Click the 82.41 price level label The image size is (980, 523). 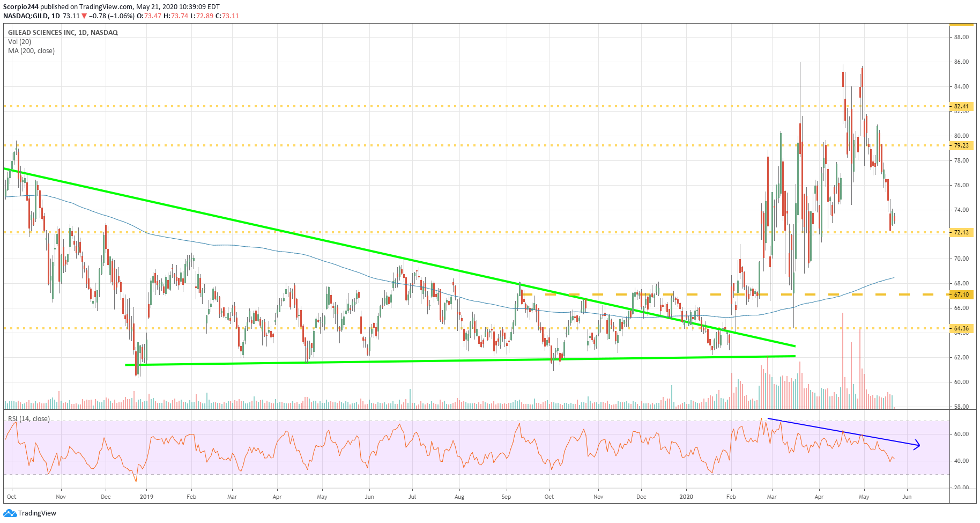[x=961, y=106]
